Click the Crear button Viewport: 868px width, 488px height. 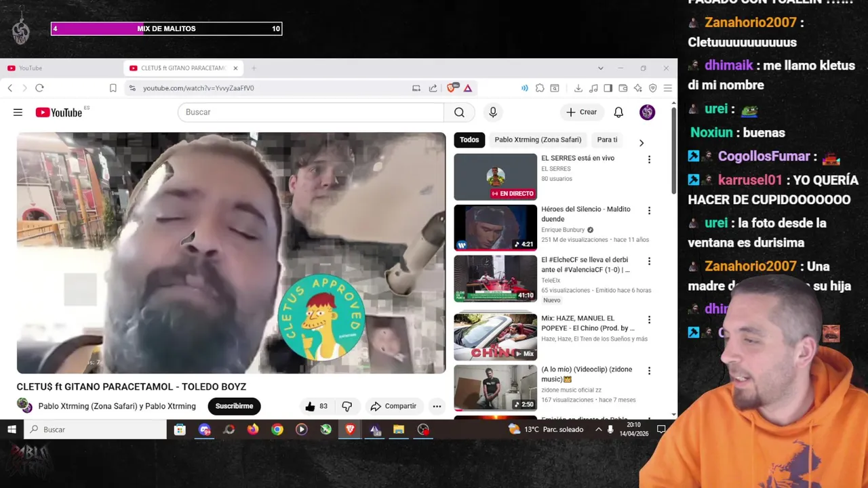pos(582,113)
